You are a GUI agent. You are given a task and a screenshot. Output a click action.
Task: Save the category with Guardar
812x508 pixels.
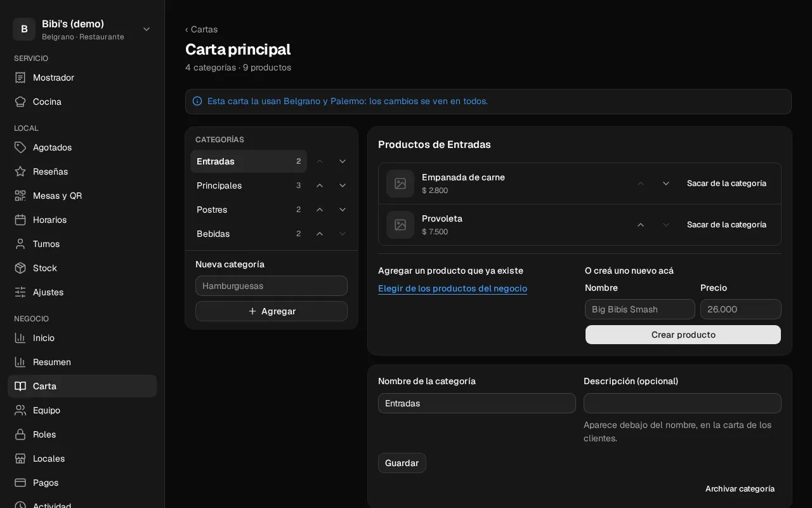(402, 463)
